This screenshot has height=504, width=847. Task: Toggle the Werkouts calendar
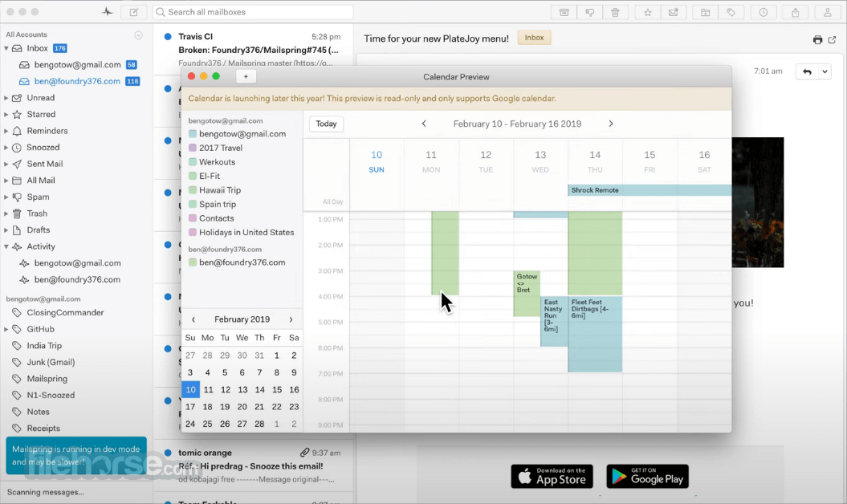coord(193,162)
